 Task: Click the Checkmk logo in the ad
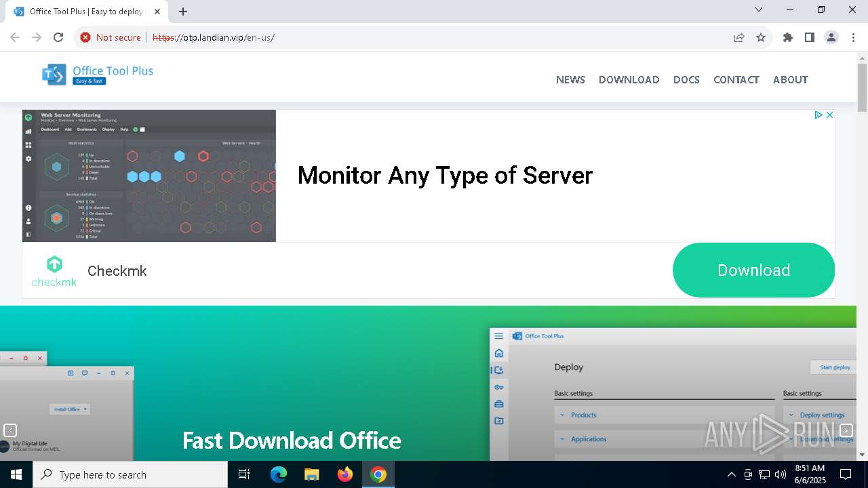(54, 271)
